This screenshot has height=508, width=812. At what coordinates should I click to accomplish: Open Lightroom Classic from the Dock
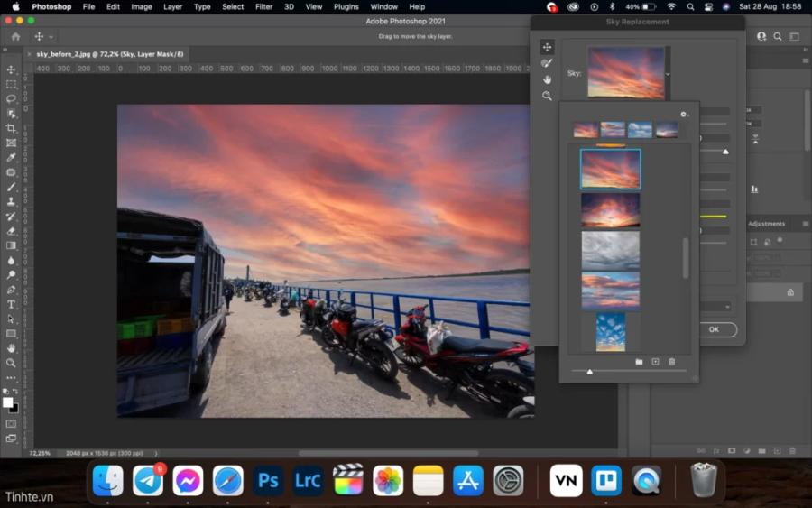[x=308, y=481]
